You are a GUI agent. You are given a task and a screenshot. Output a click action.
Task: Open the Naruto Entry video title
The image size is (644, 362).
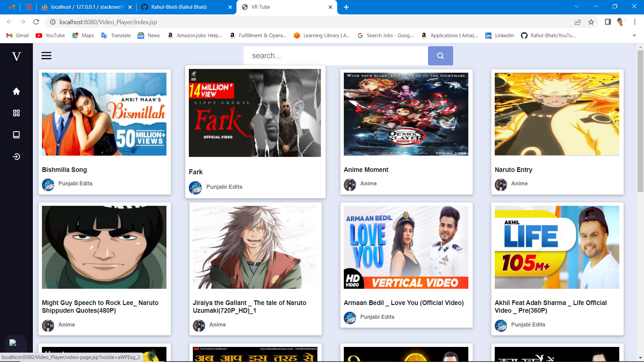coord(513,170)
